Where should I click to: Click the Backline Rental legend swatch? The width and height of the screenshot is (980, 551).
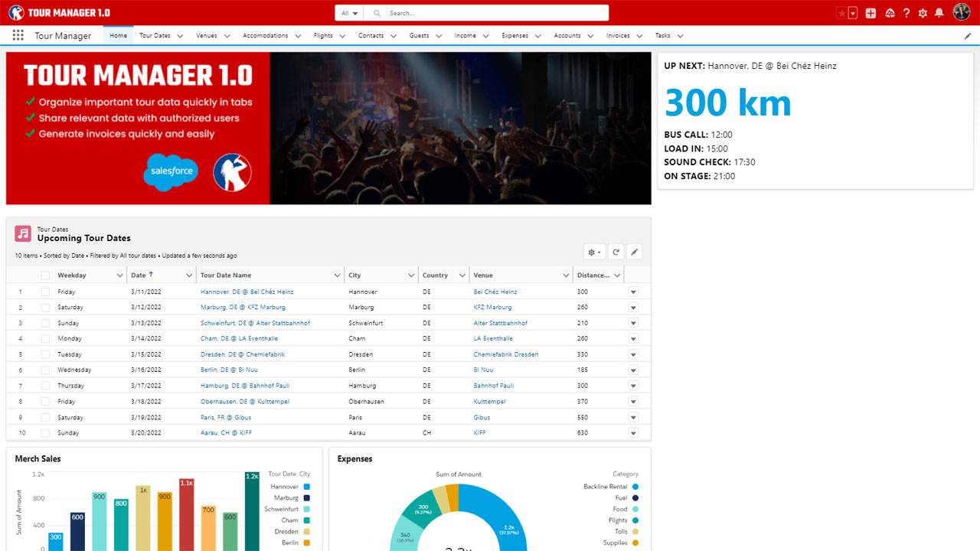(635, 487)
